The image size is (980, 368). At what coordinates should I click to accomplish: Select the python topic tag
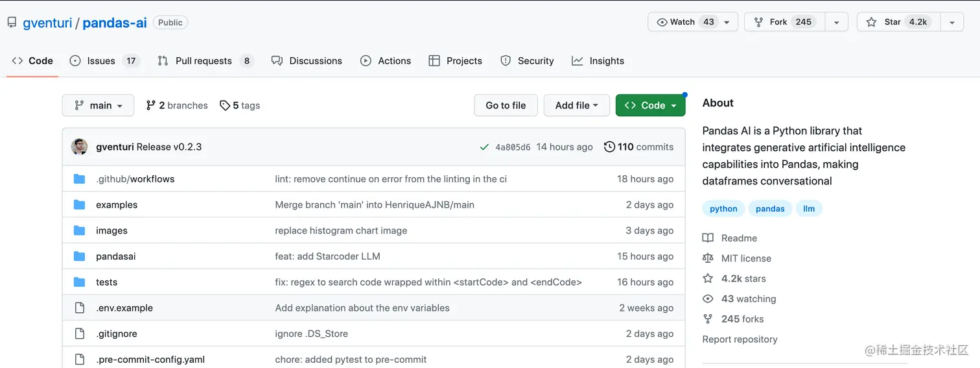(x=723, y=209)
